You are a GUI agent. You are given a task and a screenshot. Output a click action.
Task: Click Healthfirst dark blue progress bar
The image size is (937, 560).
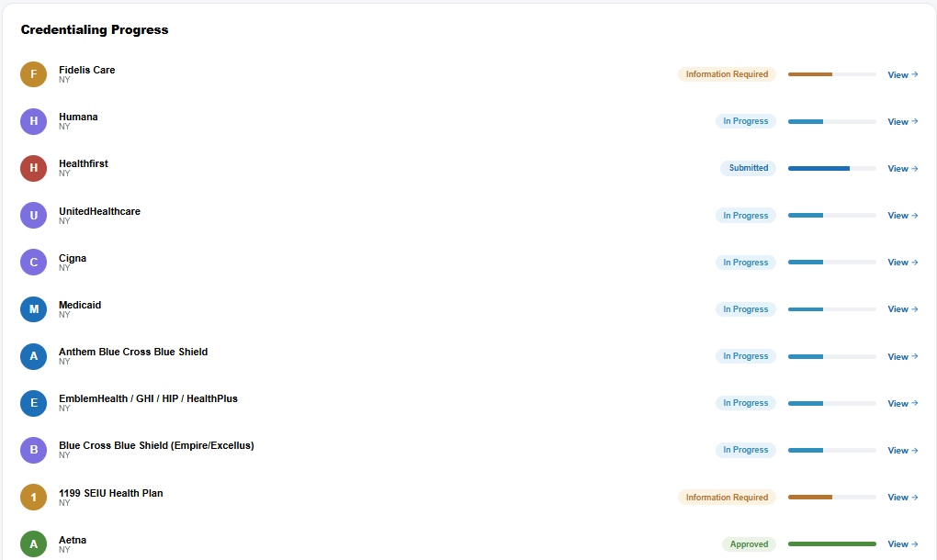pos(832,168)
